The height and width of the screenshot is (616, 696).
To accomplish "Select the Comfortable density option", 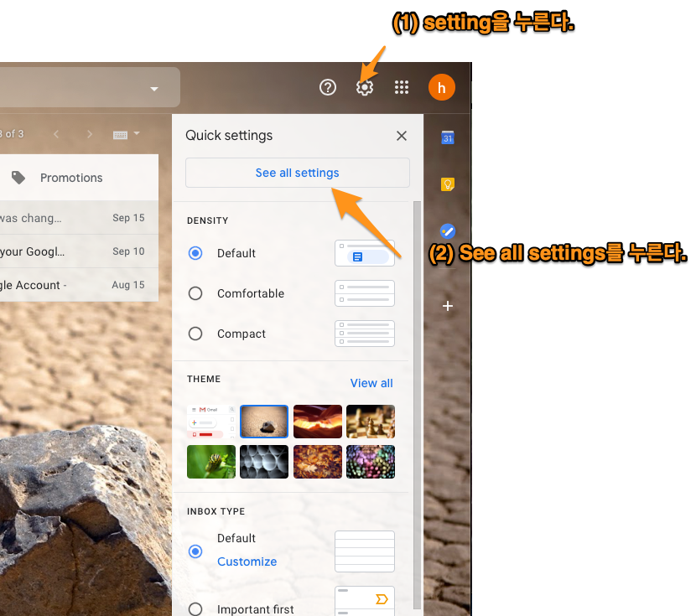I will coord(194,293).
